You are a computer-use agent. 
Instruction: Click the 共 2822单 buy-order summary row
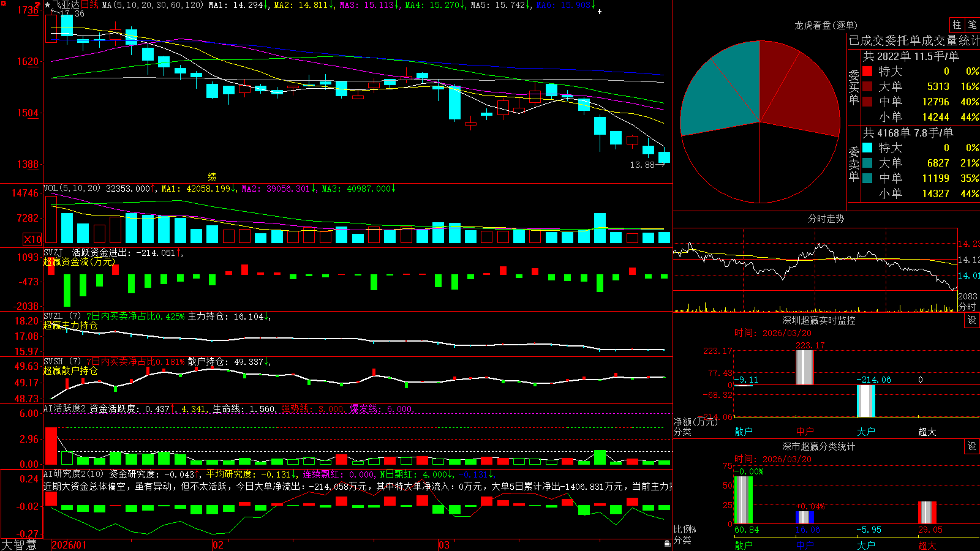[x=911, y=56]
